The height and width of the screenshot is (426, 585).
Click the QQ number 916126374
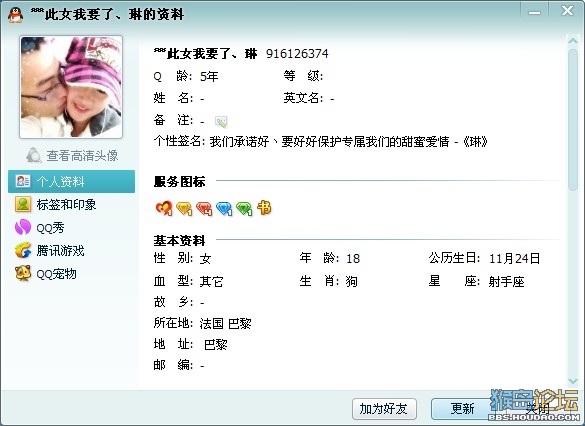[297, 54]
